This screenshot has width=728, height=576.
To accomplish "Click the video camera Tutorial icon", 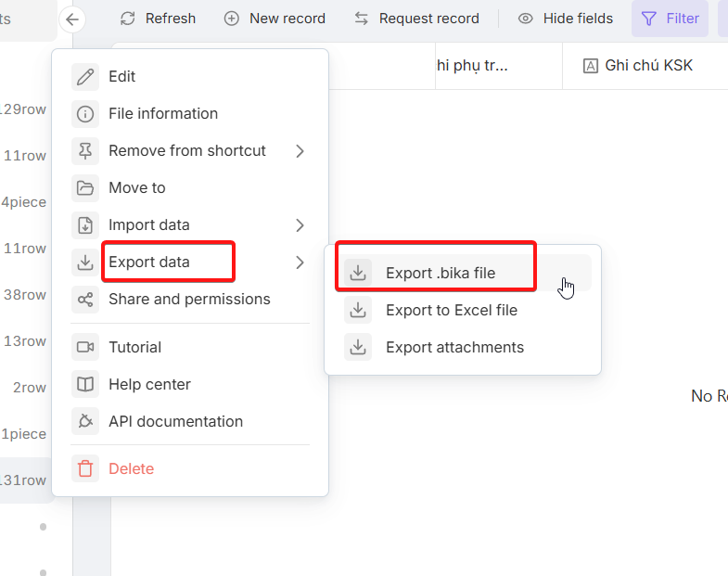I will click(x=85, y=347).
